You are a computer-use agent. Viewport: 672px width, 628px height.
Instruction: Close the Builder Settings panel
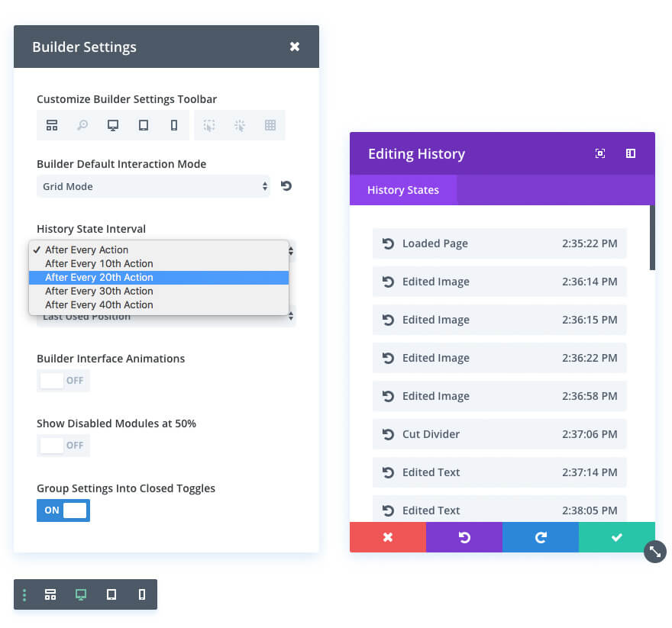point(295,47)
